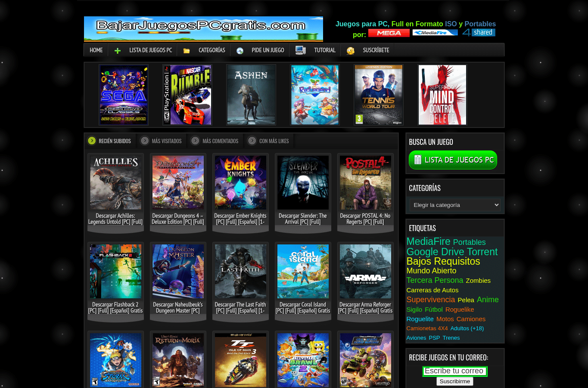Click the disc icon beside Pide un Juego
Screen dimensions: 588x388
240,51
